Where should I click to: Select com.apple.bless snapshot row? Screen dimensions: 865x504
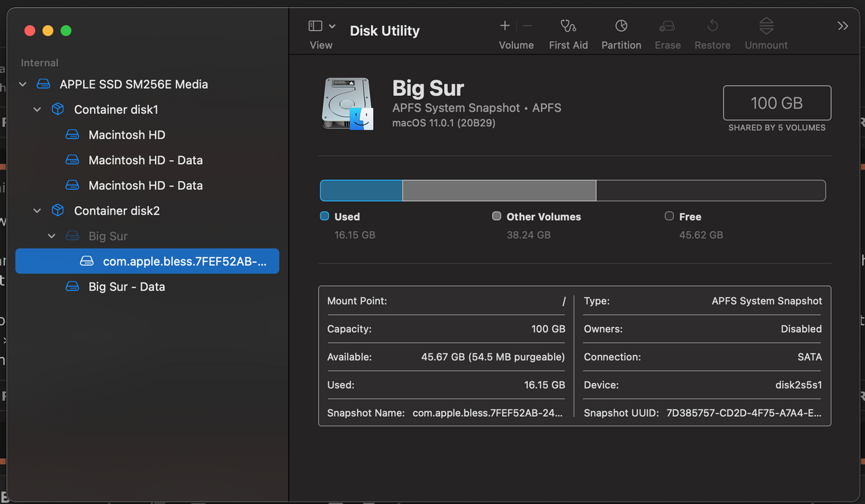[147, 261]
